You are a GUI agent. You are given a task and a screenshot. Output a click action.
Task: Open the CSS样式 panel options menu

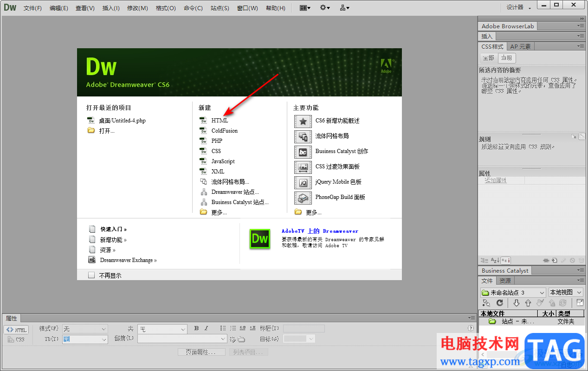point(581,46)
